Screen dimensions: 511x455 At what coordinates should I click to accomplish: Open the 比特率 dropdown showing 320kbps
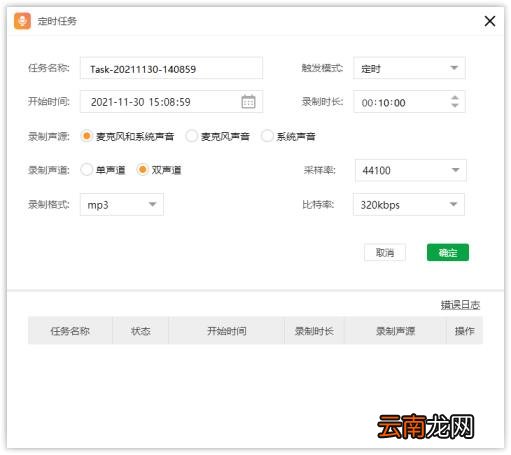[409, 204]
